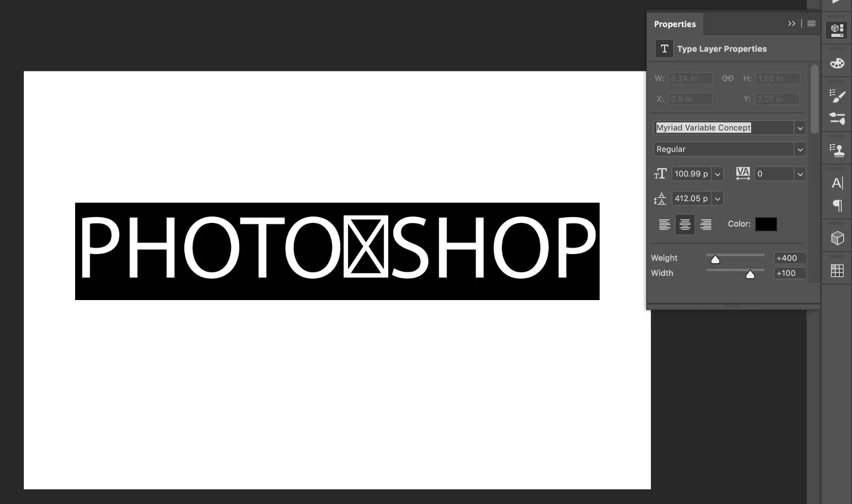Click the PHOTOSHOP text on canvas
Screen dimensions: 852x504
pyautogui.click(x=337, y=251)
